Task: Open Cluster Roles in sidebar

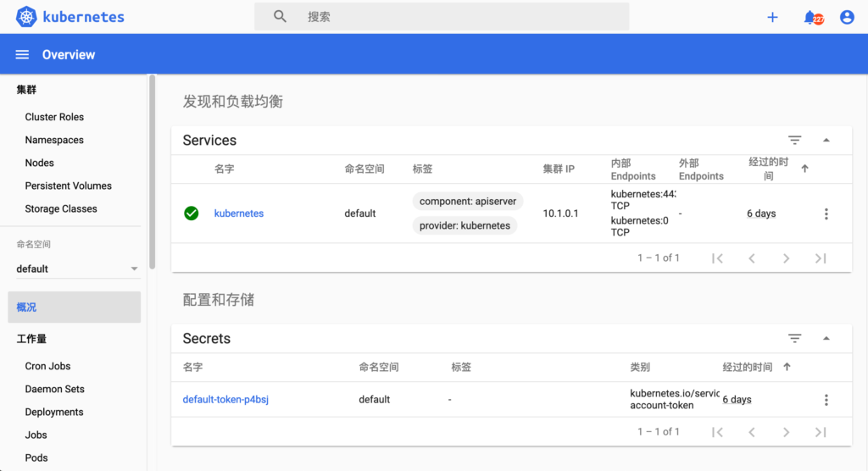Action: click(54, 117)
